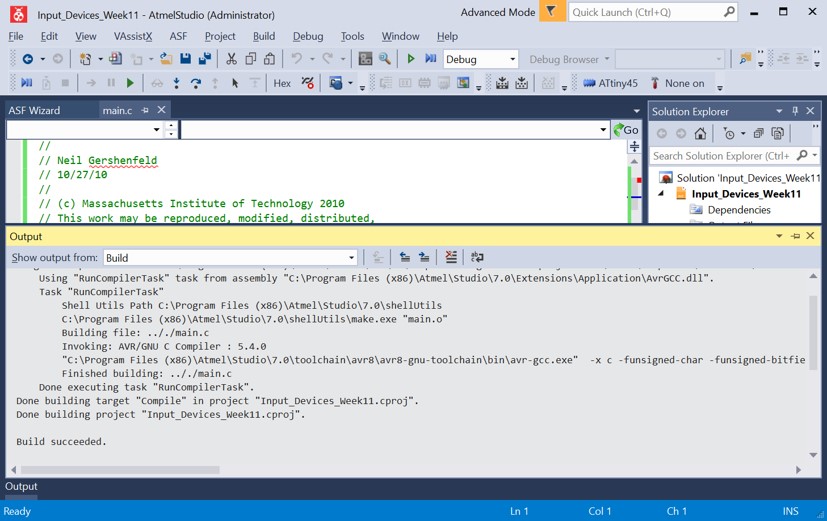Image resolution: width=827 pixels, height=521 pixels.
Task: Open the File menu
Action: 16,36
